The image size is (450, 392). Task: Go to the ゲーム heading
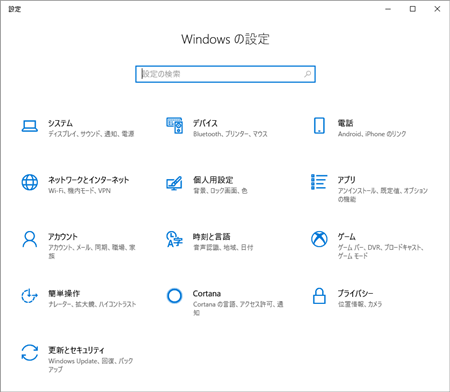[347, 237]
